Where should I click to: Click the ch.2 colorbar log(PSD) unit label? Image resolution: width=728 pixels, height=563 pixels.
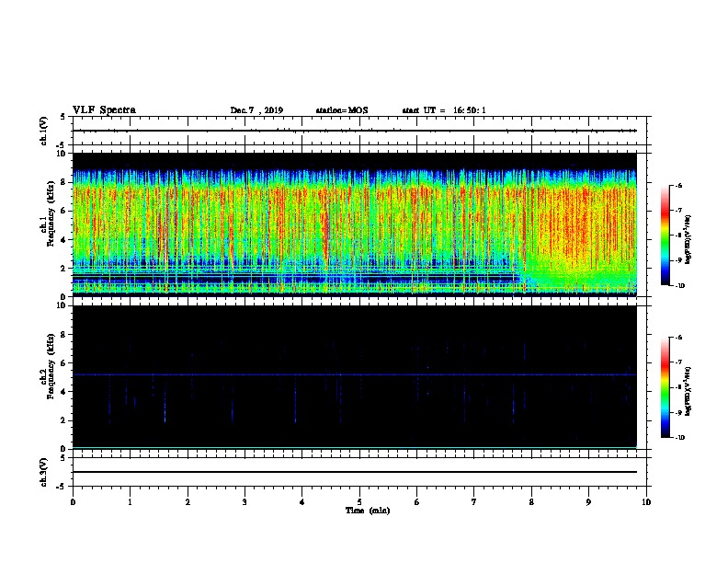point(688,392)
